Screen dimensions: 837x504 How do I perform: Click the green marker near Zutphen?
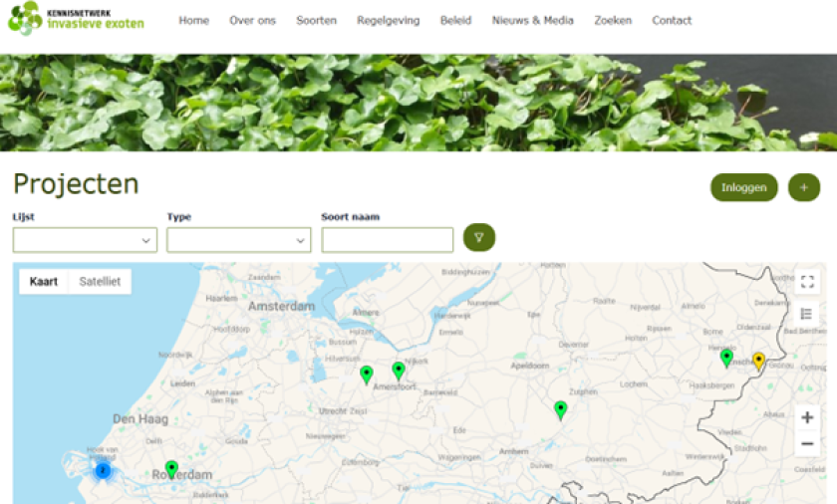tap(560, 408)
